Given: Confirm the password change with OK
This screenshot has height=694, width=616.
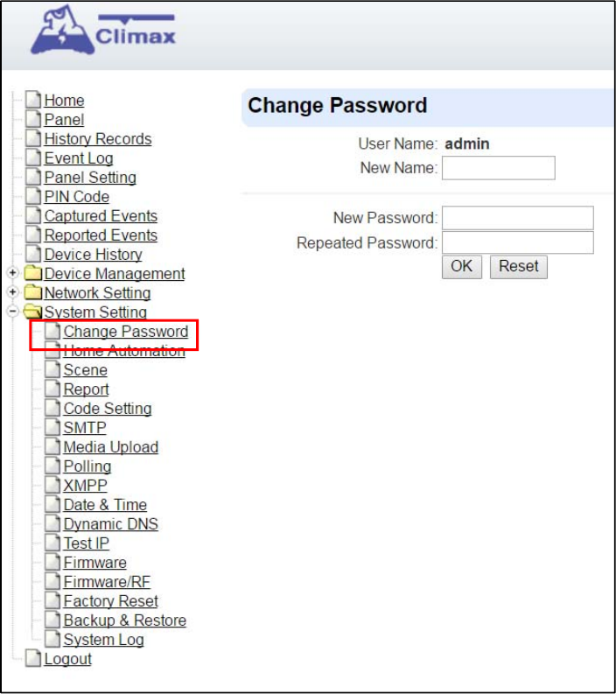Looking at the screenshot, I should [461, 266].
